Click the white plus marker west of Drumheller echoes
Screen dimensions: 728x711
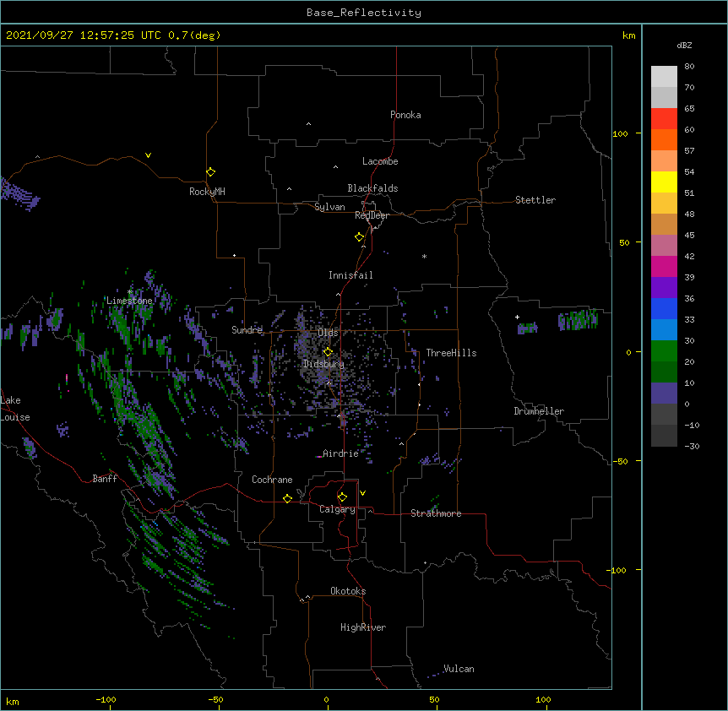517,317
